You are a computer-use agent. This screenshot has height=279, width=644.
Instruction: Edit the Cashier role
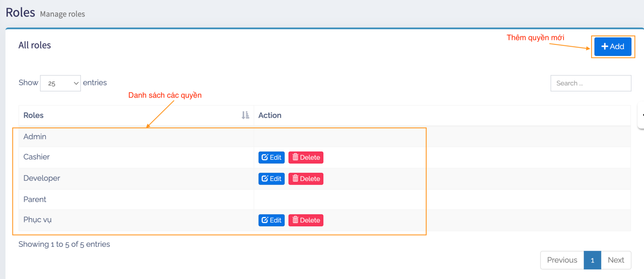[x=271, y=158]
